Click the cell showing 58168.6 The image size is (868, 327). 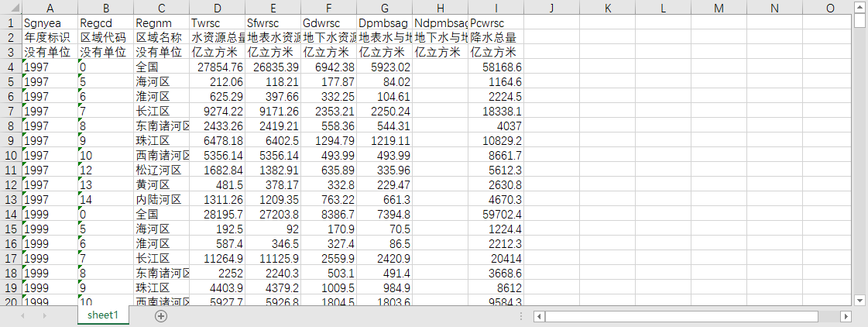(x=496, y=67)
